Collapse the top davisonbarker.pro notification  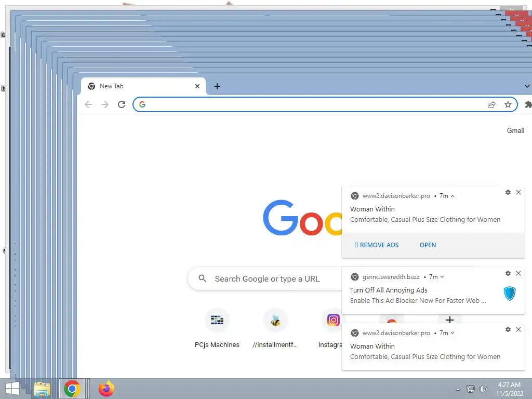point(453,196)
